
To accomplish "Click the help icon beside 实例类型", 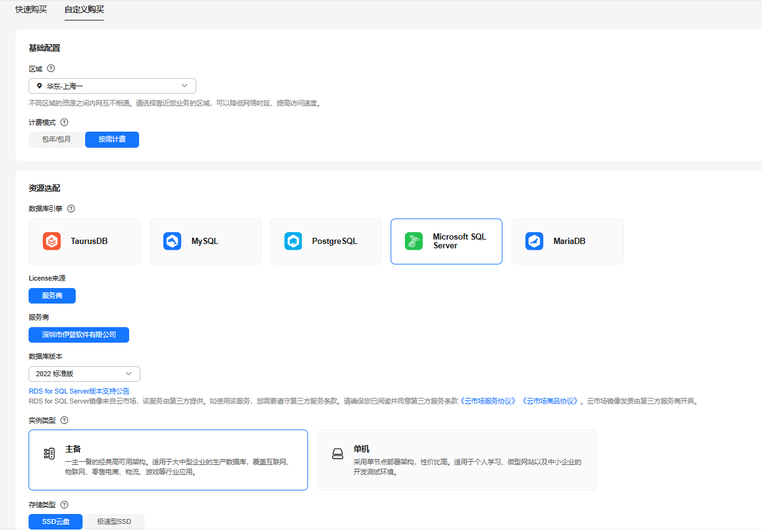I will point(64,420).
